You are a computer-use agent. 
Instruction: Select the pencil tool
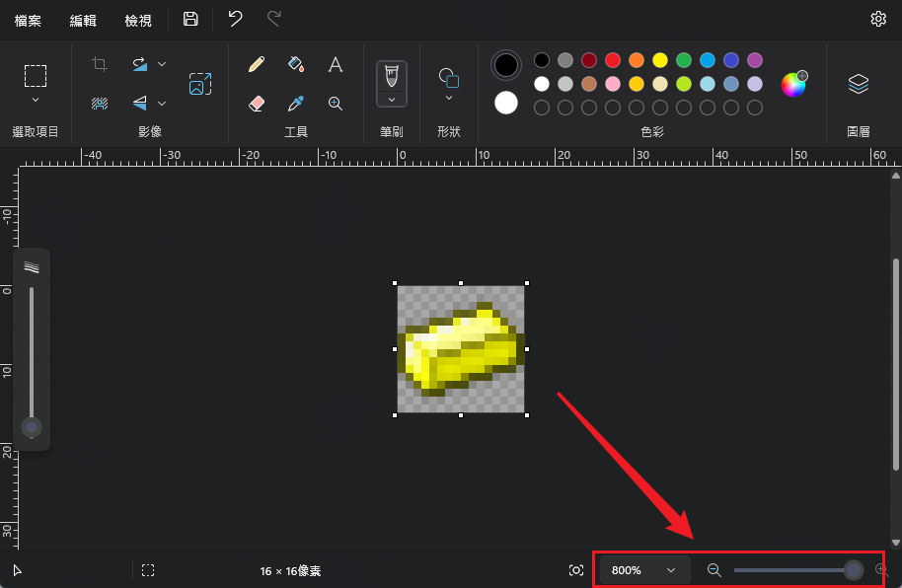pyautogui.click(x=257, y=64)
